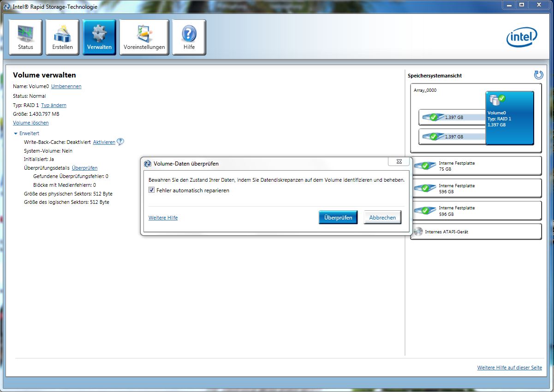Click Größe des logischen Sektors text
The image size is (554, 392).
66,202
